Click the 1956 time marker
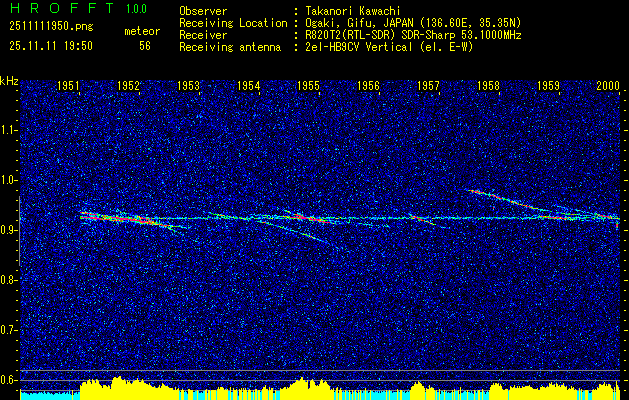The height and width of the screenshot is (400, 629). click(x=368, y=85)
